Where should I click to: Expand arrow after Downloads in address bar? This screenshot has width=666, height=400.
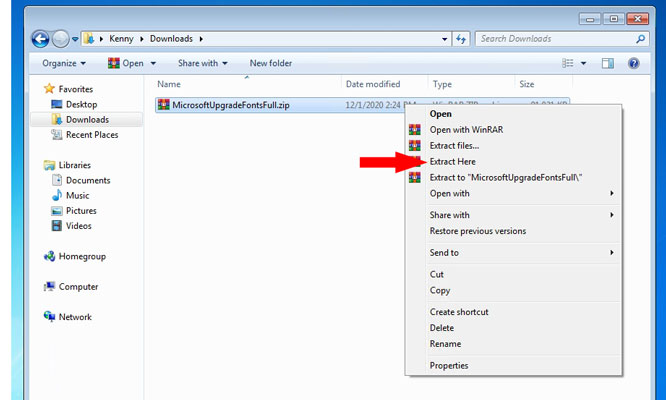[x=201, y=39]
